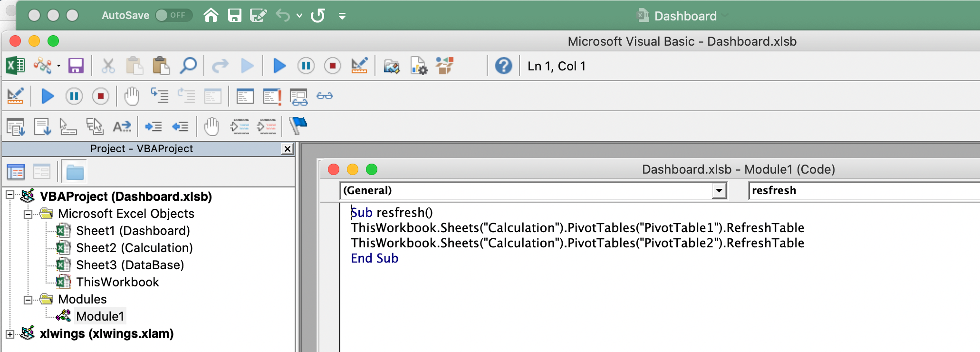This screenshot has width=980, height=352.
Task: Collapse the VBAProject (Dashboard.xlsb) tree node
Action: pos(10,195)
